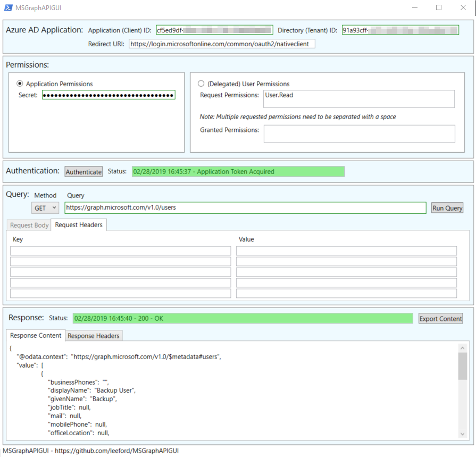
Task: Click the note about separating multiple permissions
Action: (298, 117)
